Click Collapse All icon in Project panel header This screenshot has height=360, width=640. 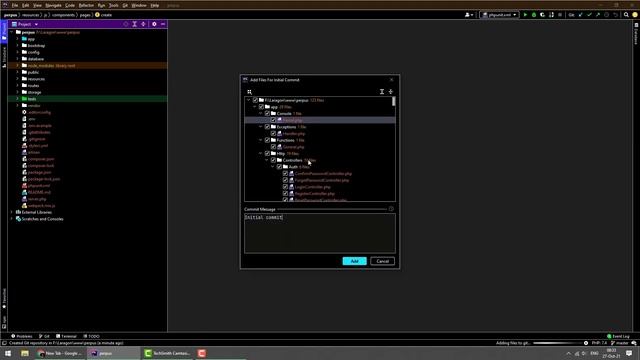tap(143, 24)
